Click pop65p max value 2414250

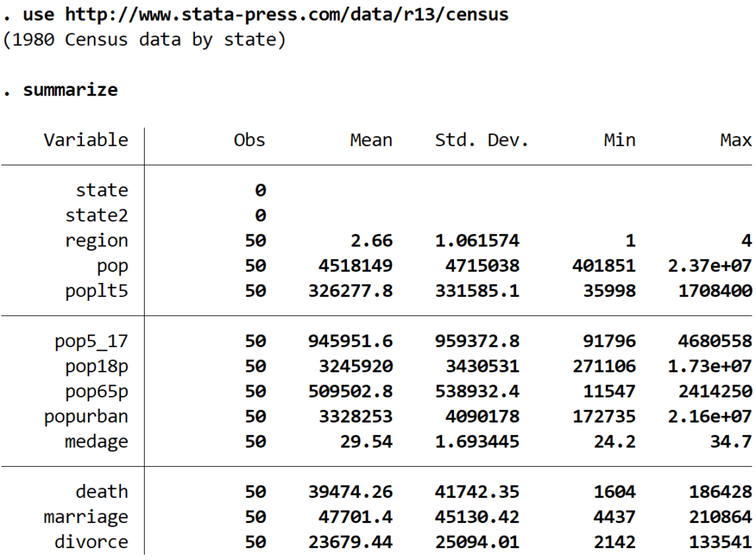point(715,391)
